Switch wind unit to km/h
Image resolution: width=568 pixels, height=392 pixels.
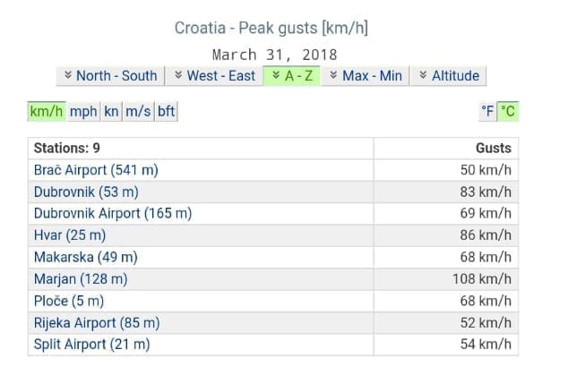[x=46, y=112]
